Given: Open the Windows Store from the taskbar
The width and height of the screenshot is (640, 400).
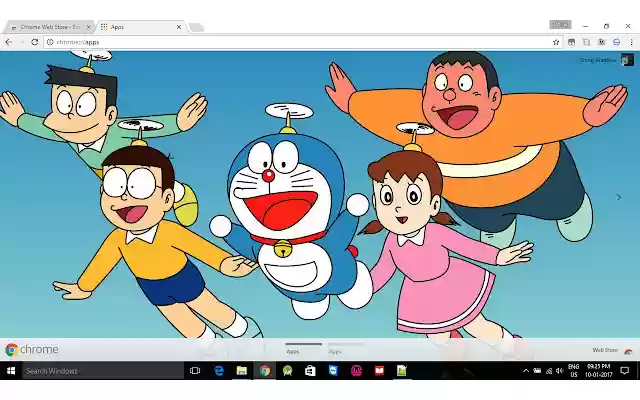Looking at the screenshot, I should point(310,371).
